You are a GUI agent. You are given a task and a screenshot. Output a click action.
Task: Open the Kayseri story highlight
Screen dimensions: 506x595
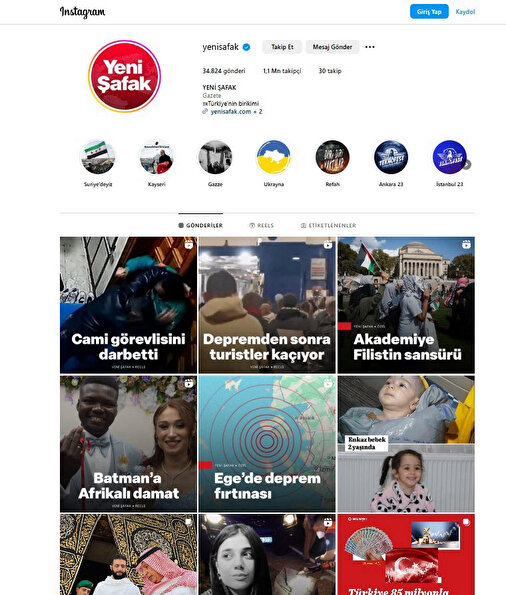[x=156, y=157]
